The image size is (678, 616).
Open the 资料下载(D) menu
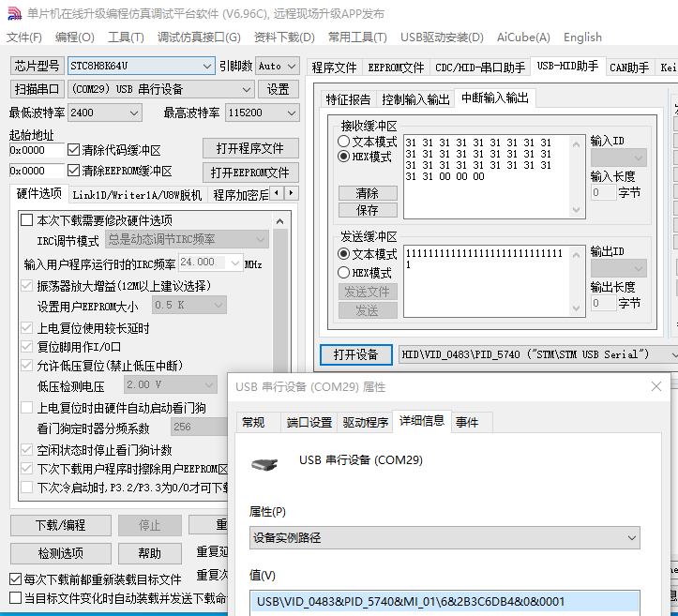tap(284, 38)
